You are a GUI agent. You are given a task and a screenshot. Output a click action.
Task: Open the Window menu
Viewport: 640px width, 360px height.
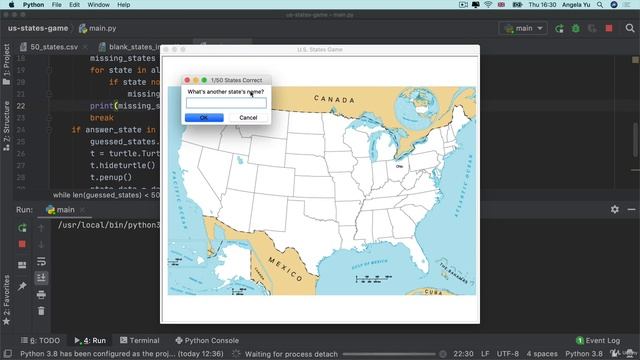point(98,5)
